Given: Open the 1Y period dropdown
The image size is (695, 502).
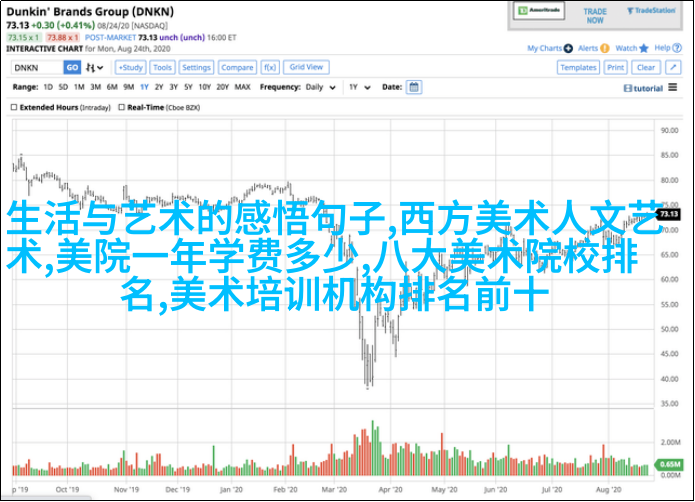Looking at the screenshot, I should (359, 87).
